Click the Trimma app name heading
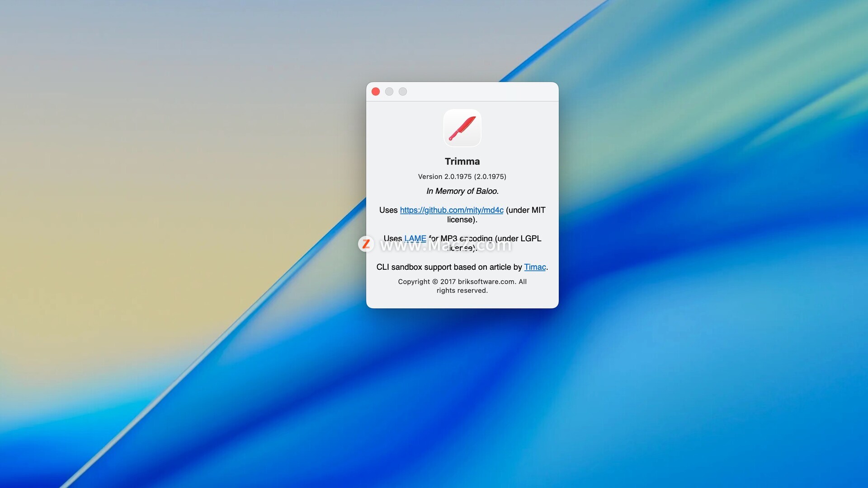 462,161
